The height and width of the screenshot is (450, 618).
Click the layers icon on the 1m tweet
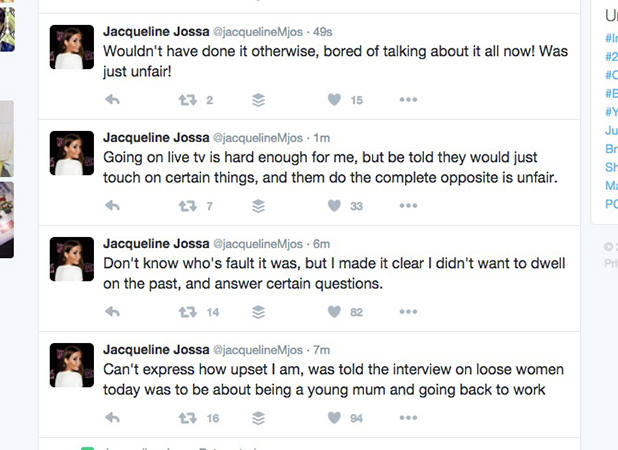[x=259, y=206]
